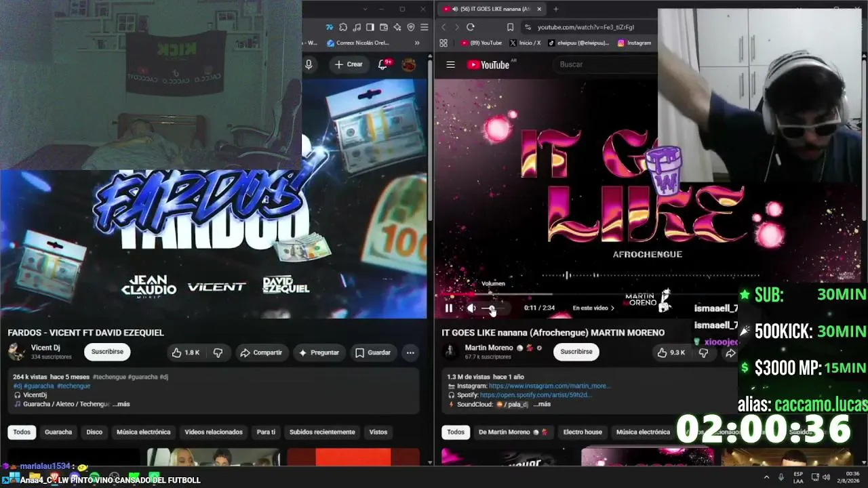Screen dimensions: 868x488
Task: Open the speed dial grid icon in bookmarks bar
Action: 443,43
